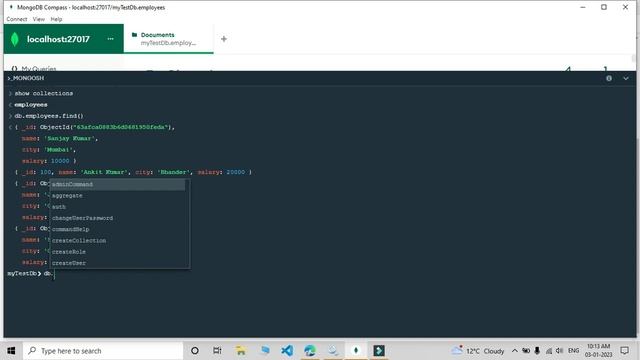Choose createCollection from autocomplete list

(118, 241)
